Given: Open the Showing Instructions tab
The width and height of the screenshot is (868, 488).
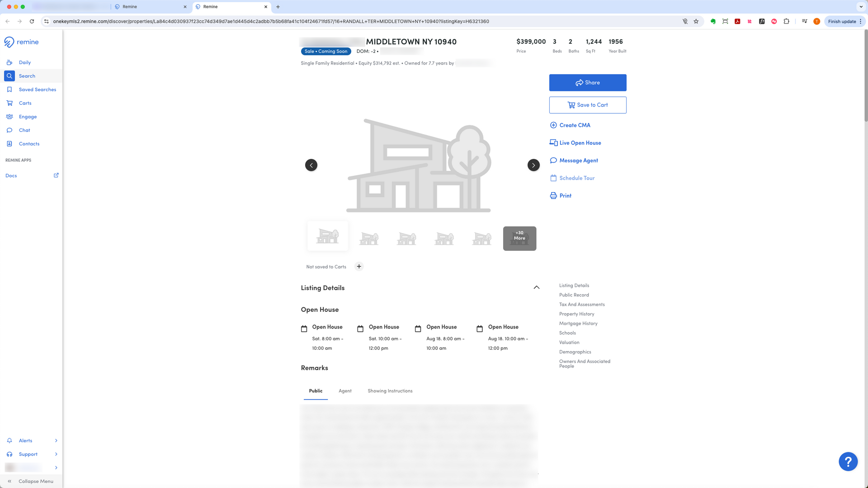Looking at the screenshot, I should (x=390, y=391).
